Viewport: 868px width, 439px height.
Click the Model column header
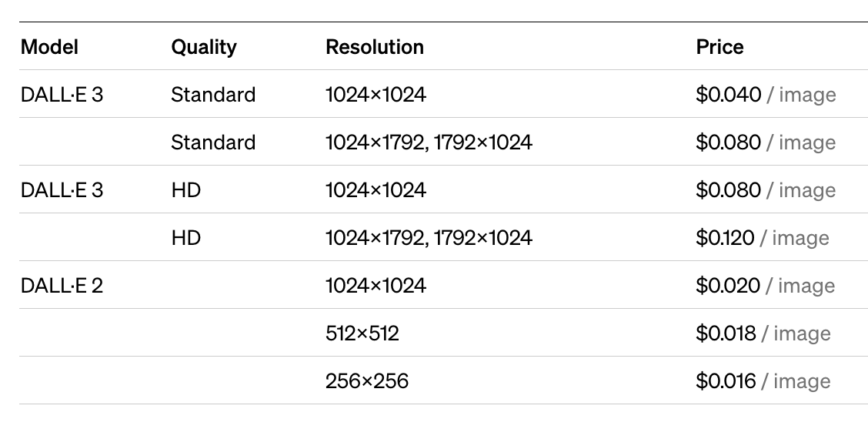tap(49, 47)
